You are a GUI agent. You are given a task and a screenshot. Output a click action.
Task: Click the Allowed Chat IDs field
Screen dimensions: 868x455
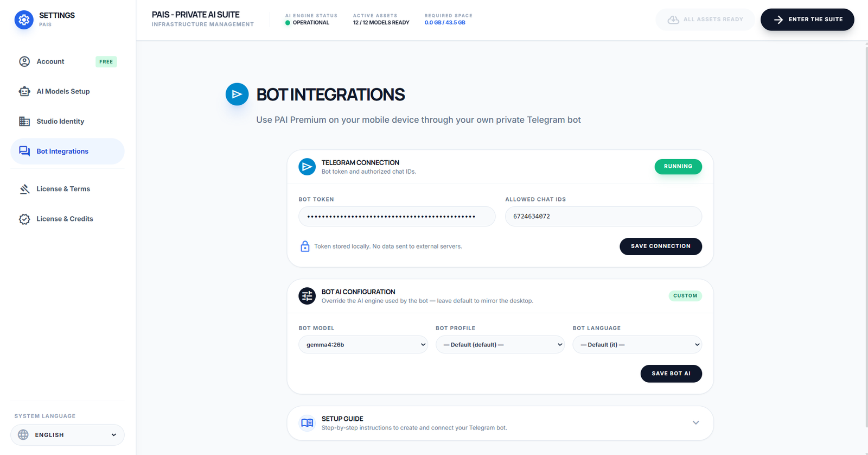tap(603, 216)
